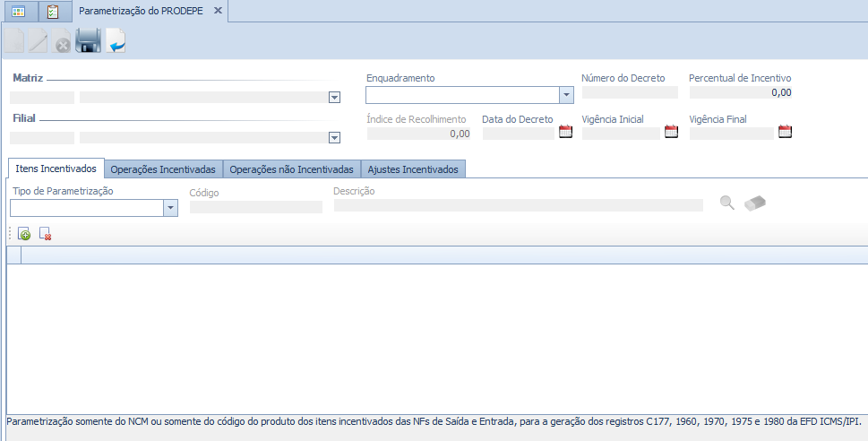Select the Itens Incentivados tab
Image resolution: width=868 pixels, height=441 pixels.
(x=56, y=169)
